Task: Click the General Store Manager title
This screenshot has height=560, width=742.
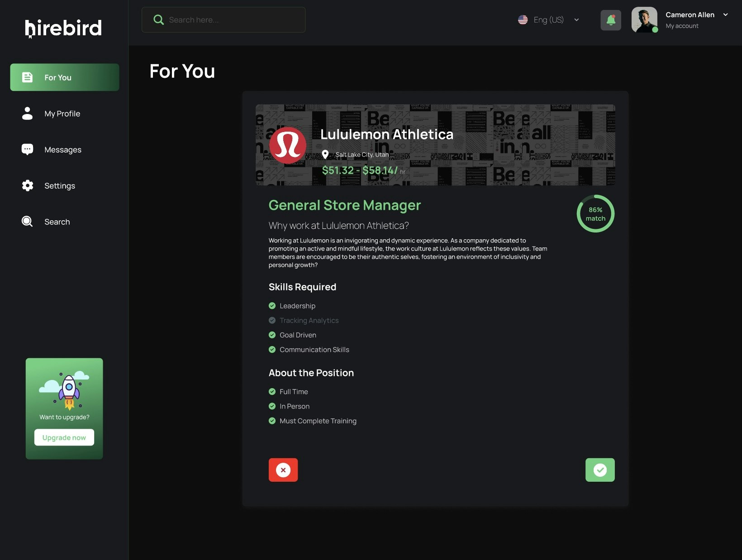Action: pyautogui.click(x=345, y=205)
